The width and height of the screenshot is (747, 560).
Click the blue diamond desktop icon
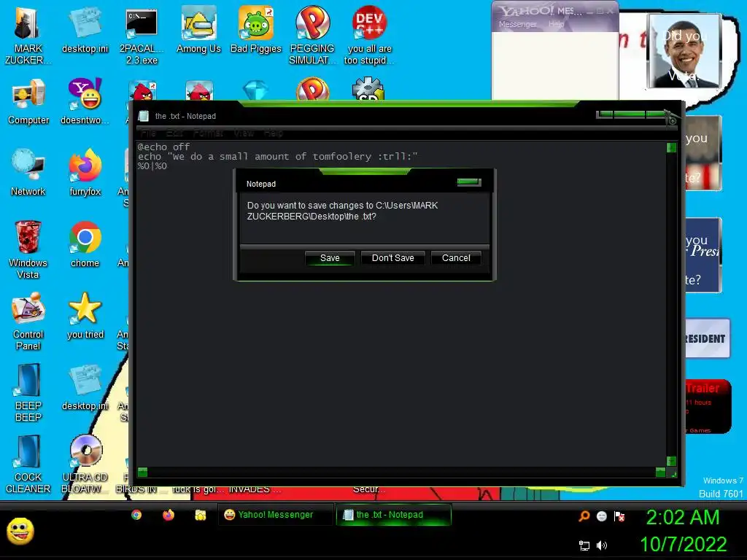255,90
